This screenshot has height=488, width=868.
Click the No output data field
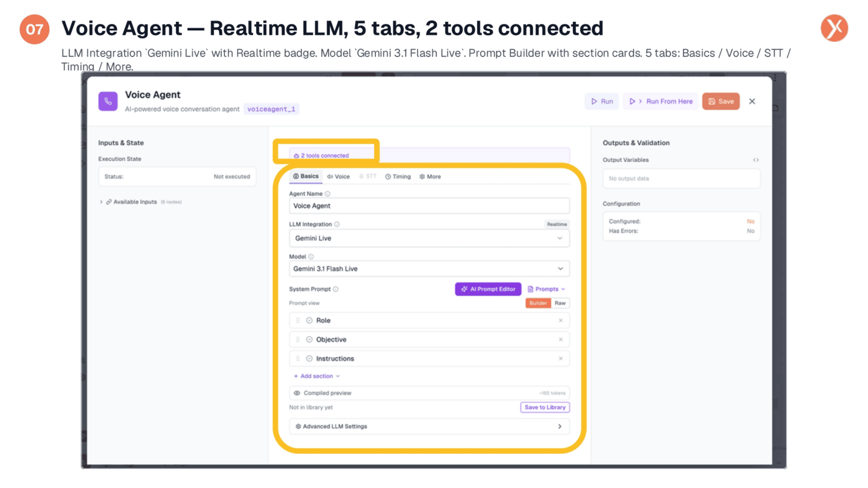click(x=681, y=178)
